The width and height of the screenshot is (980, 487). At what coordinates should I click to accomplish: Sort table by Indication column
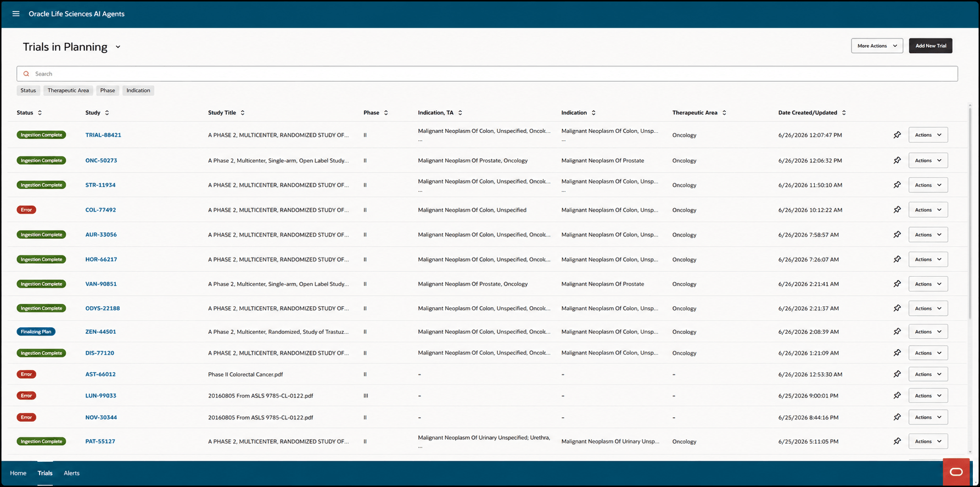point(593,113)
